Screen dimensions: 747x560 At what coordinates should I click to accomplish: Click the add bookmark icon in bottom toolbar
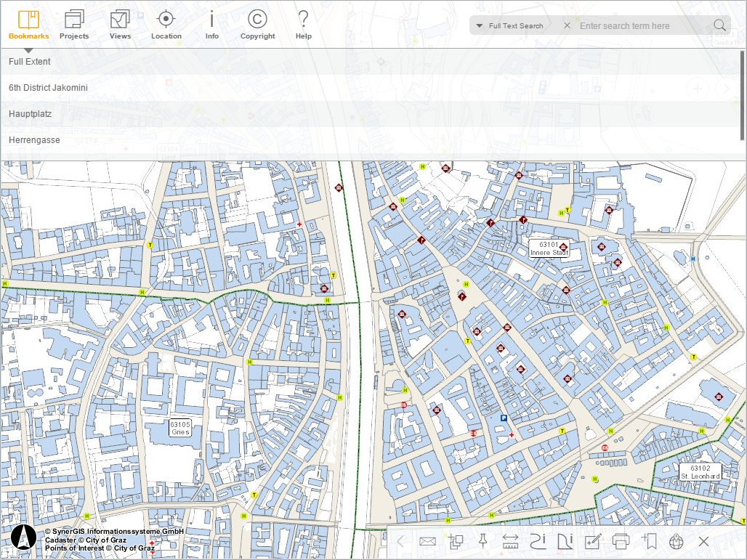tap(649, 541)
